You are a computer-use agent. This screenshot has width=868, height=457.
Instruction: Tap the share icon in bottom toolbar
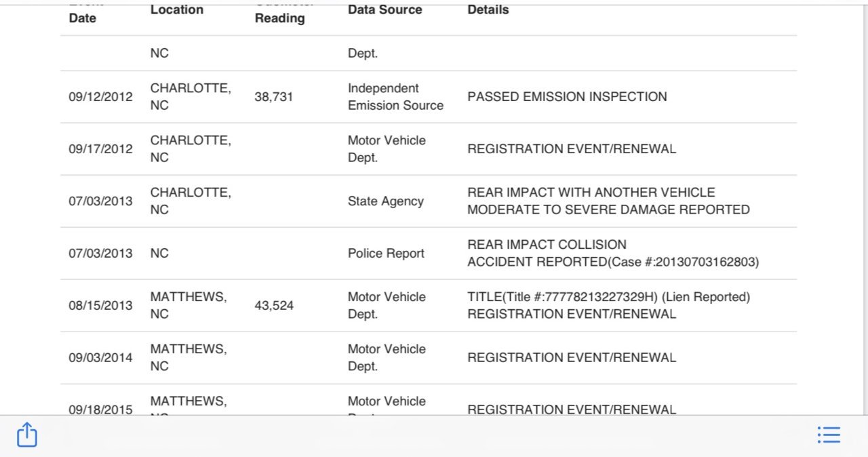26,435
